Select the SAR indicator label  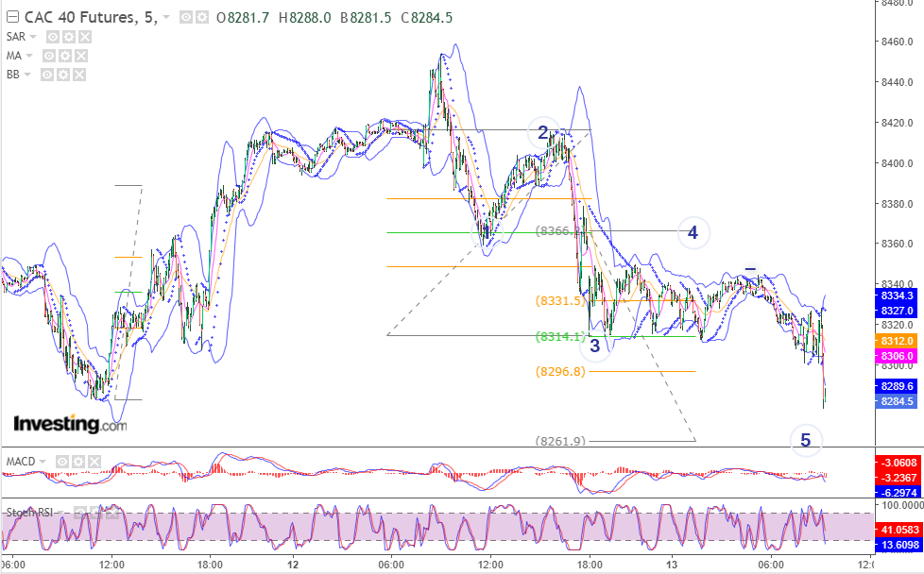[x=16, y=37]
